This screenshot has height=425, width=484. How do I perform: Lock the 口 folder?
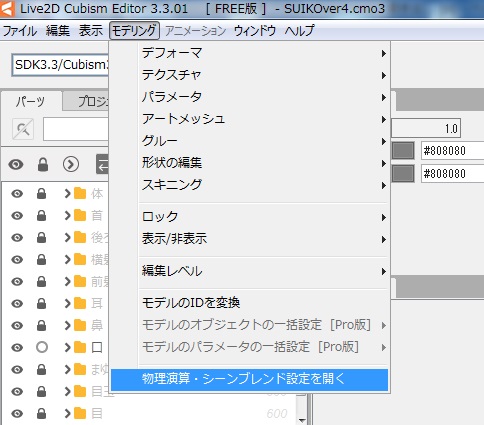click(x=42, y=348)
